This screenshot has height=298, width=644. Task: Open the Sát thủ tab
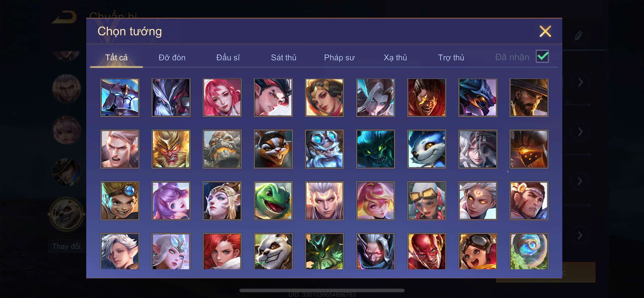pyautogui.click(x=283, y=57)
